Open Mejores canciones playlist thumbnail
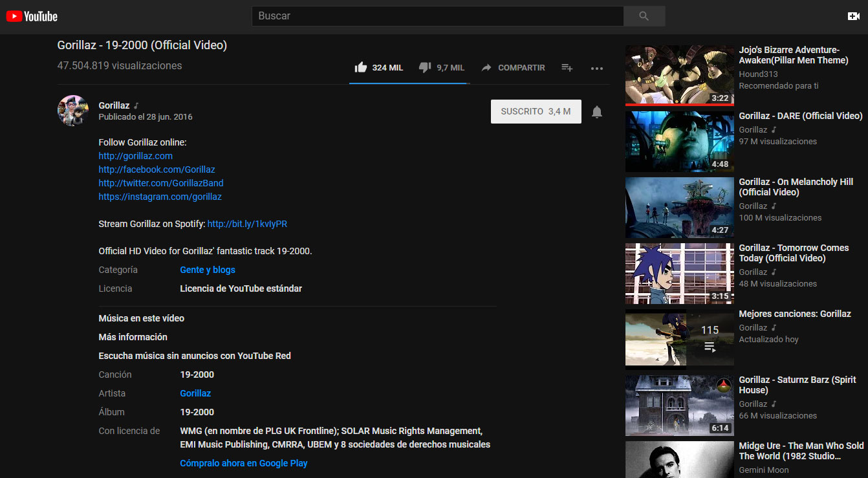868x478 pixels. click(680, 339)
